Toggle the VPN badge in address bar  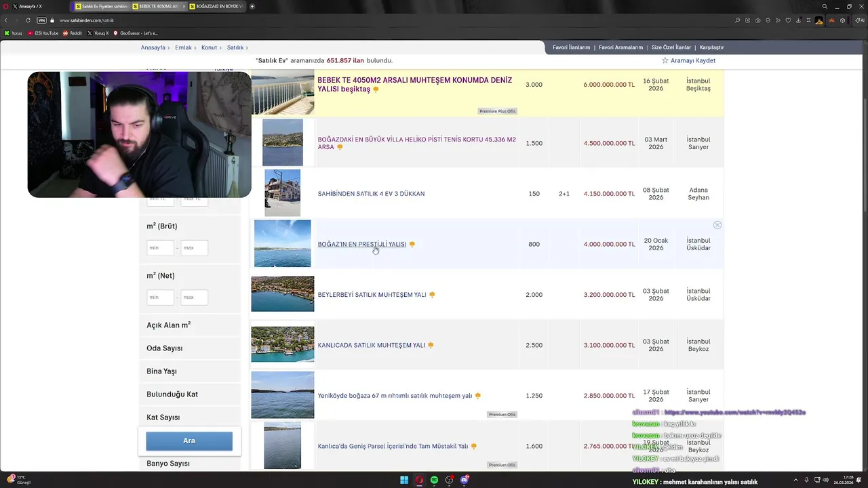41,20
